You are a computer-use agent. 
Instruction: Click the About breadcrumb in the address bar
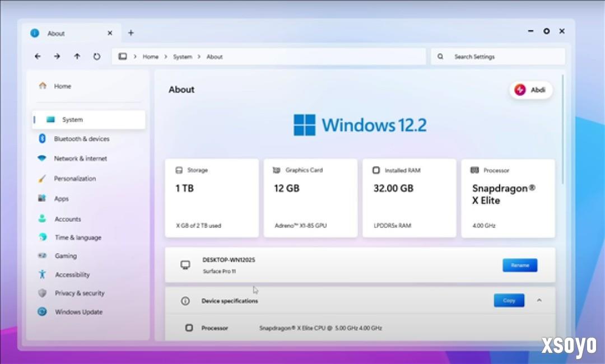[215, 57]
